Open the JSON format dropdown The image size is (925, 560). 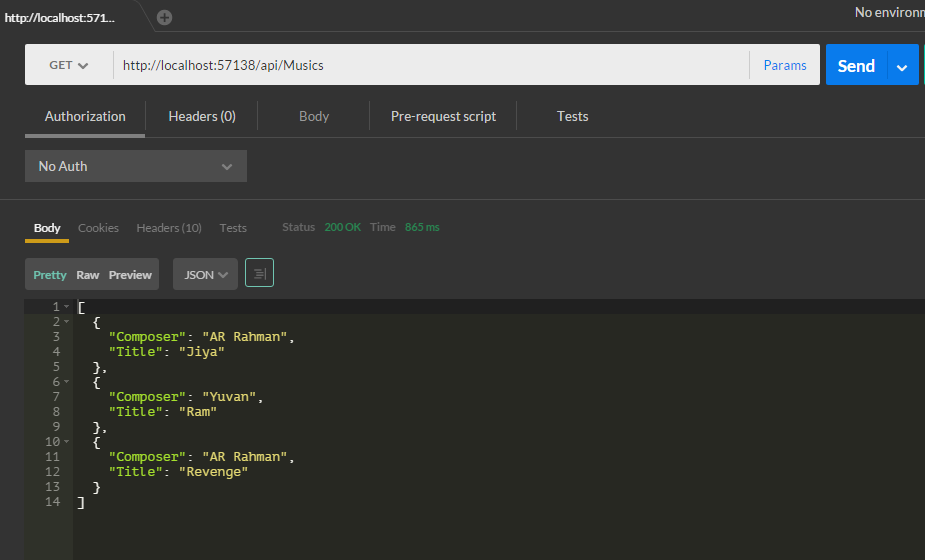(x=205, y=274)
